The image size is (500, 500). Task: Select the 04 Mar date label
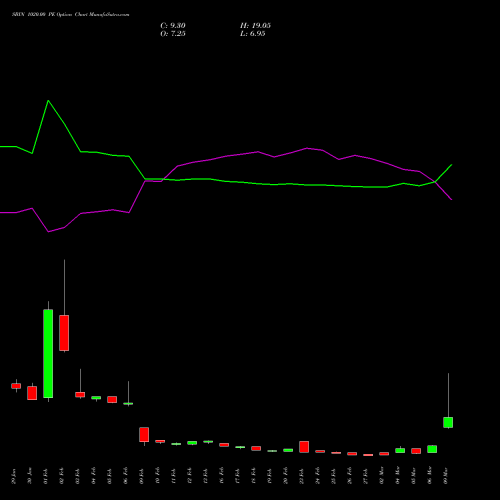click(398, 475)
